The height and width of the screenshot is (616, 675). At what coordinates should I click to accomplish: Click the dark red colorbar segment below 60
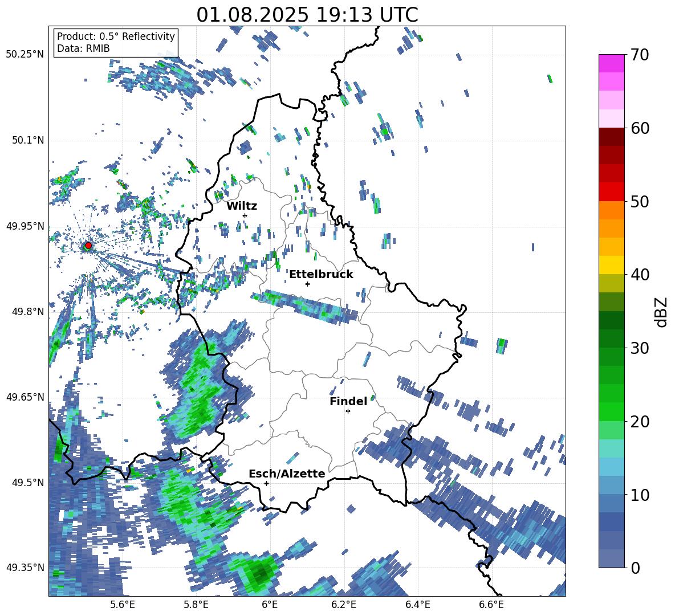click(x=611, y=137)
